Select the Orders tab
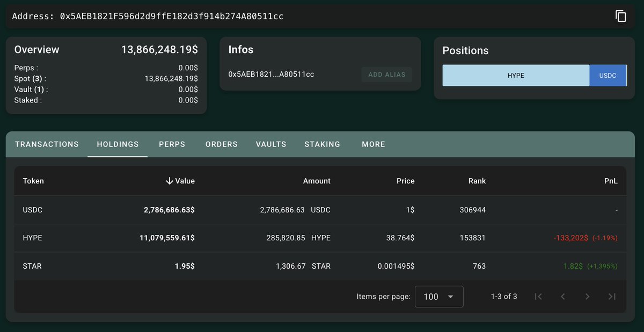This screenshot has width=644, height=332. pos(221,144)
